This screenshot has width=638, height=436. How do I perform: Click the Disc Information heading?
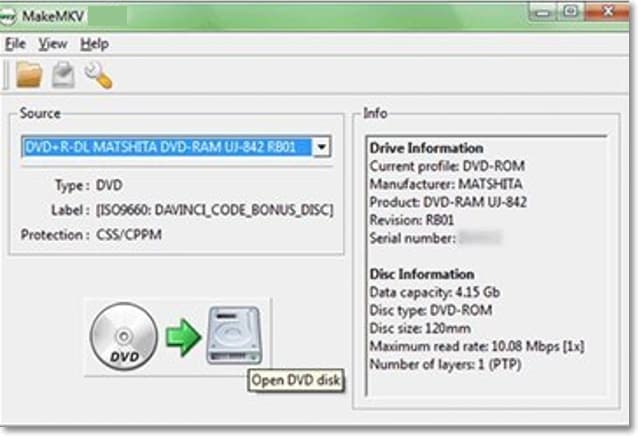pos(422,274)
